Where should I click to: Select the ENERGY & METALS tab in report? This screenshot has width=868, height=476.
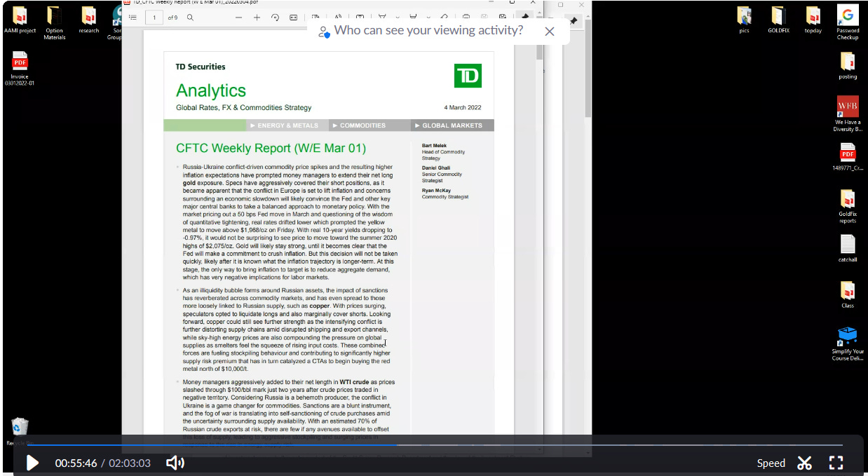(x=287, y=125)
